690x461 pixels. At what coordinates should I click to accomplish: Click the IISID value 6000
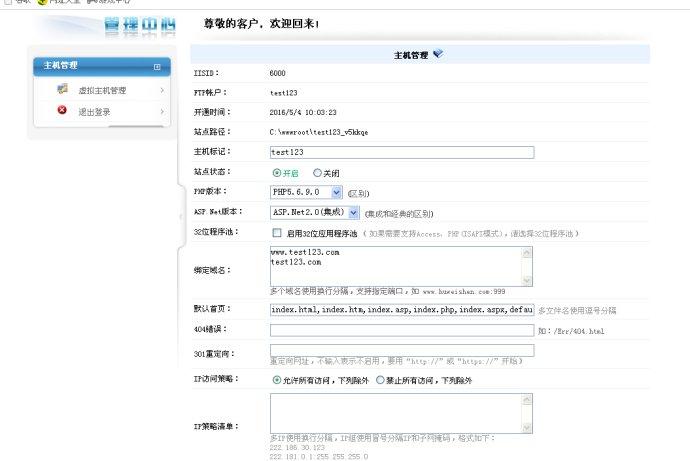click(277, 73)
